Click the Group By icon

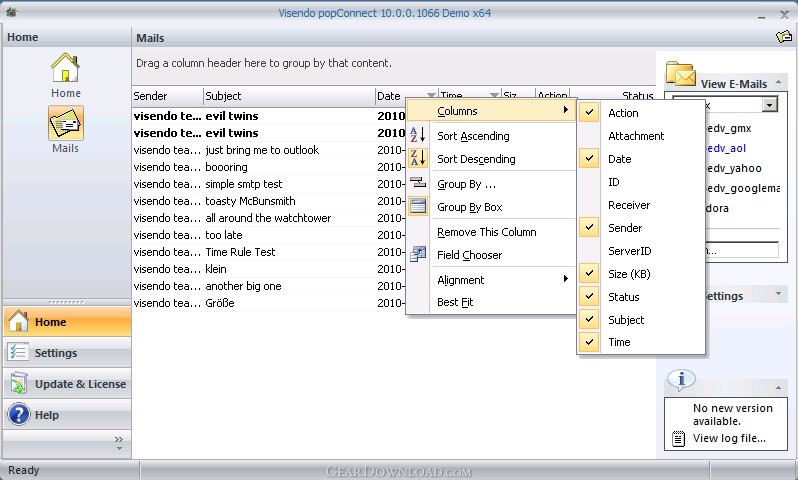point(418,182)
